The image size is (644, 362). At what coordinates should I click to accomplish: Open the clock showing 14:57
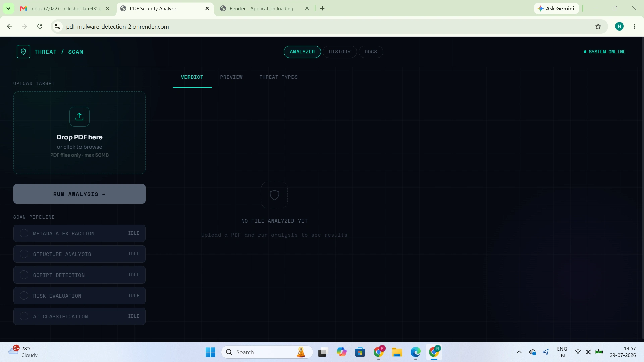(x=623, y=352)
